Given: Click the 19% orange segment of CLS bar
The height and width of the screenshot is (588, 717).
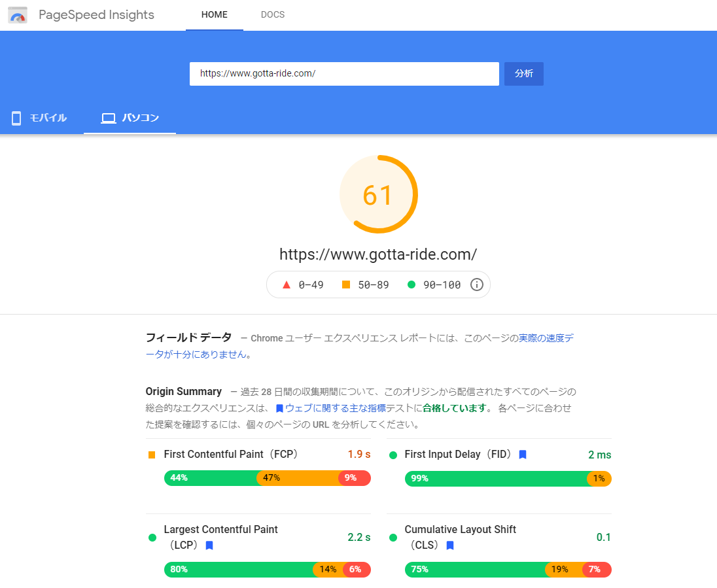Looking at the screenshot, I should click(x=564, y=570).
